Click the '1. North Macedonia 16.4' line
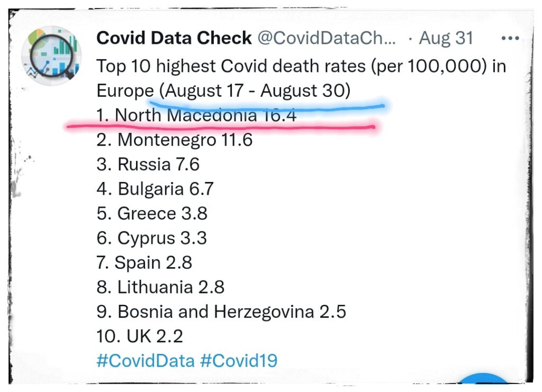 coord(196,115)
